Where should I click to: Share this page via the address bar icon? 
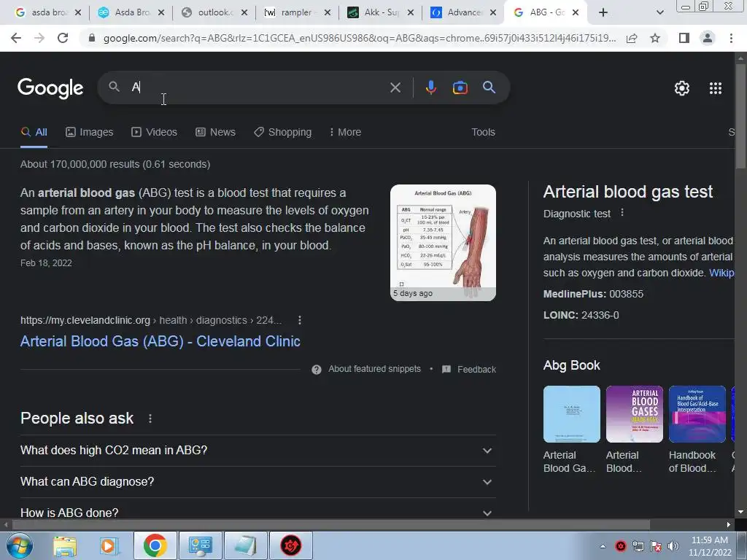click(632, 38)
